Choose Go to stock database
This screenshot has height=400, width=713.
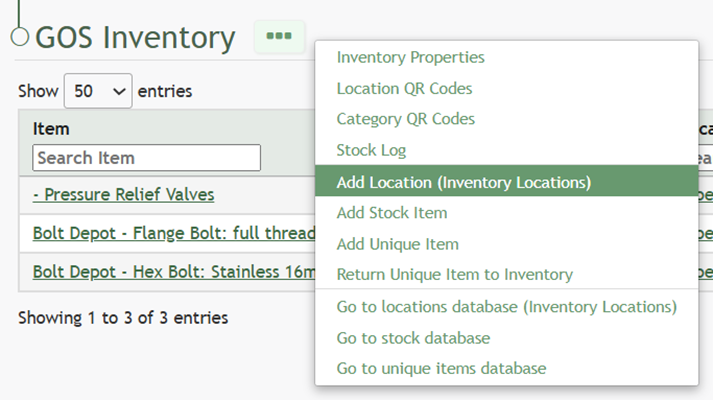point(413,338)
